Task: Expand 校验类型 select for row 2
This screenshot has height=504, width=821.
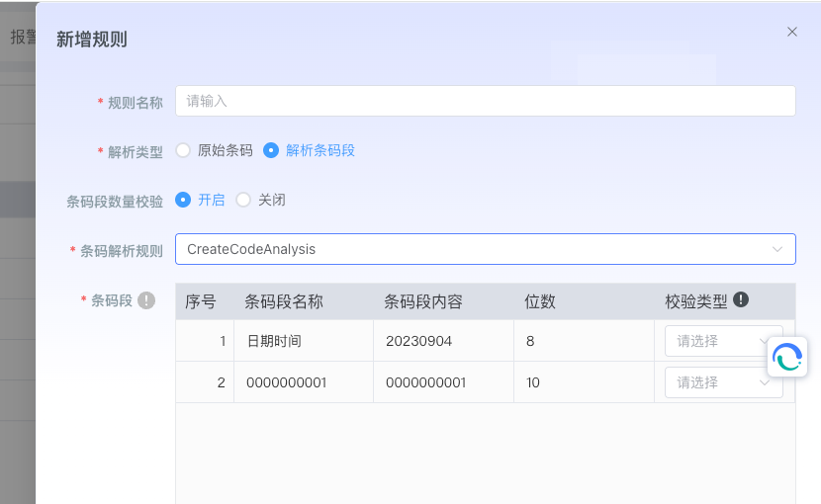Action: [x=722, y=382]
